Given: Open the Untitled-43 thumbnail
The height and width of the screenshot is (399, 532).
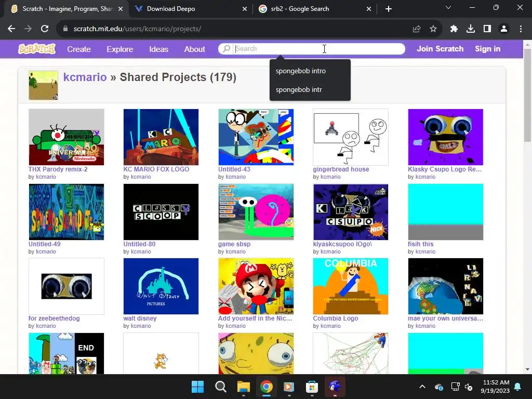Looking at the screenshot, I should tap(256, 137).
